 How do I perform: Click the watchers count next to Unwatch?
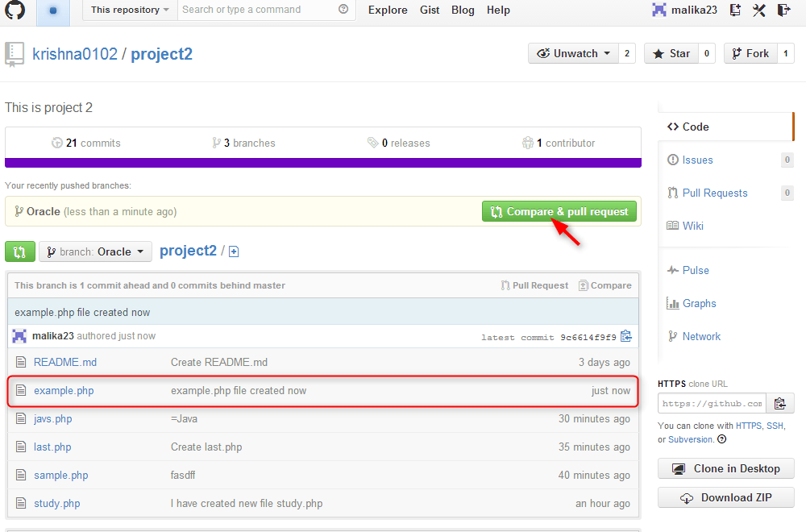tap(627, 53)
